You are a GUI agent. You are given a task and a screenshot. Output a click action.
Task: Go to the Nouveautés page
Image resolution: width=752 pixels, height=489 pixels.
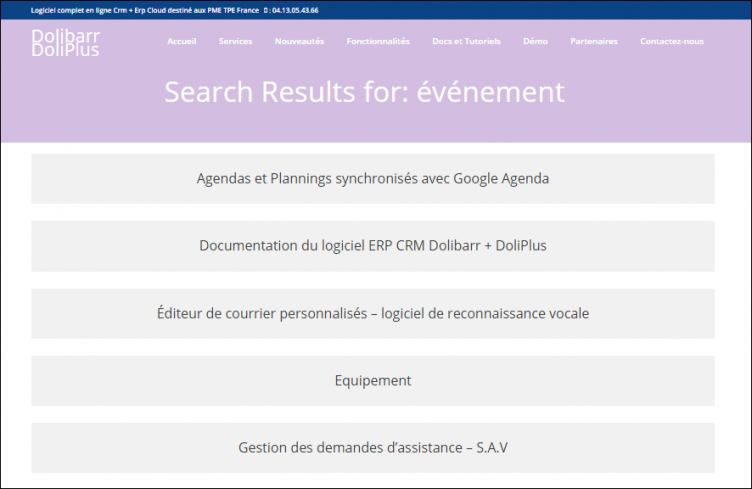point(299,41)
